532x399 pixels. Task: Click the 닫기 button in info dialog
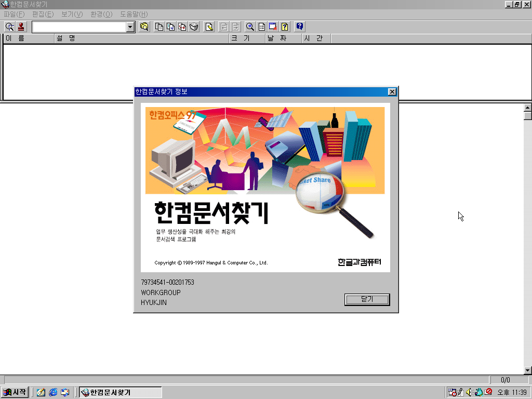[x=367, y=300]
